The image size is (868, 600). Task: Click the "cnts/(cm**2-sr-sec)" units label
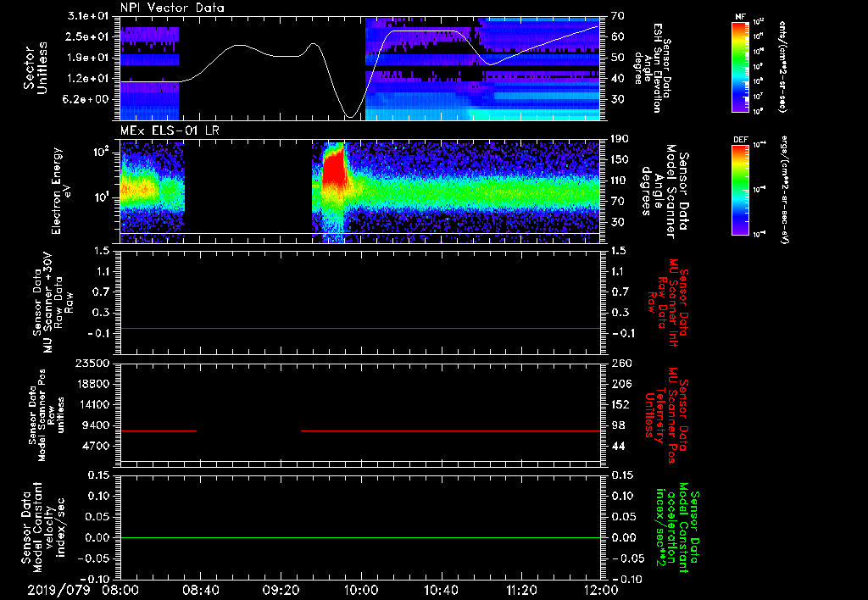click(x=782, y=66)
